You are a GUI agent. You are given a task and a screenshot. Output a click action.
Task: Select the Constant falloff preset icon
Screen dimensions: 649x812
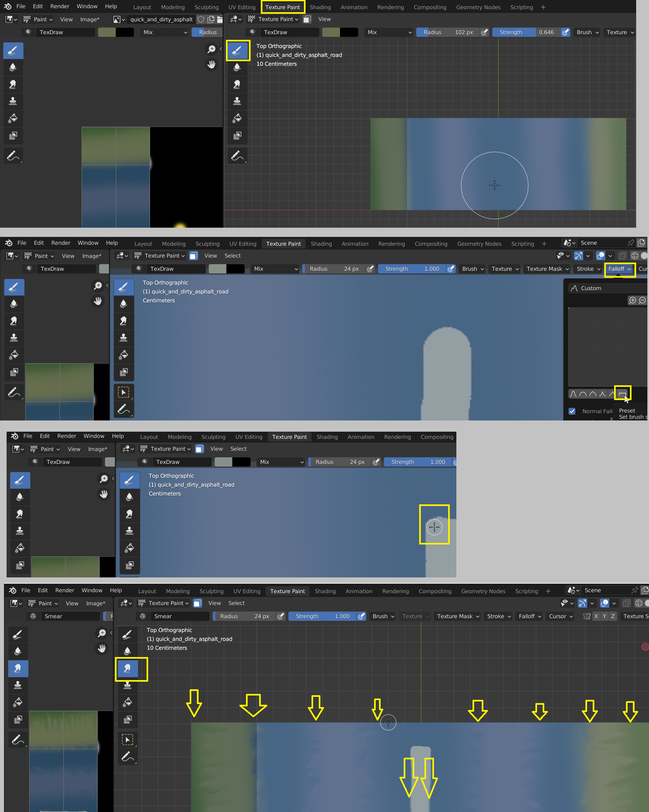[622, 394]
